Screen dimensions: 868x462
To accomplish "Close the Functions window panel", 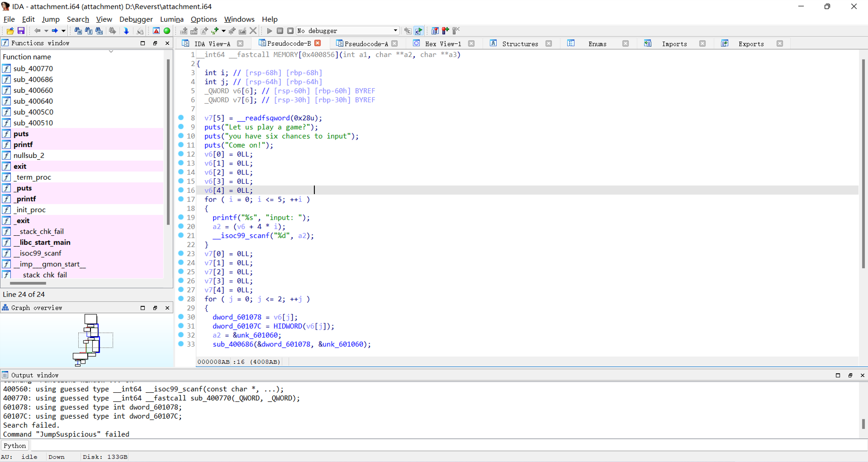I will (x=167, y=43).
